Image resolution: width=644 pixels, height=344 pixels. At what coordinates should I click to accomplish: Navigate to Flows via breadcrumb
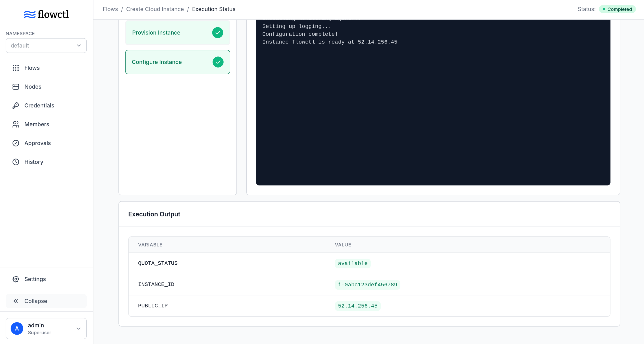tap(110, 9)
